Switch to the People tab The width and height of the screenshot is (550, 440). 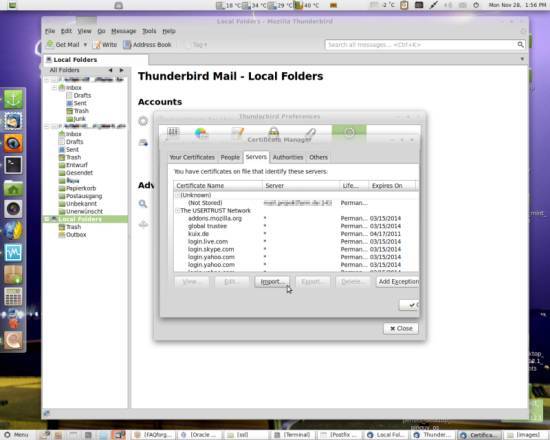point(230,157)
